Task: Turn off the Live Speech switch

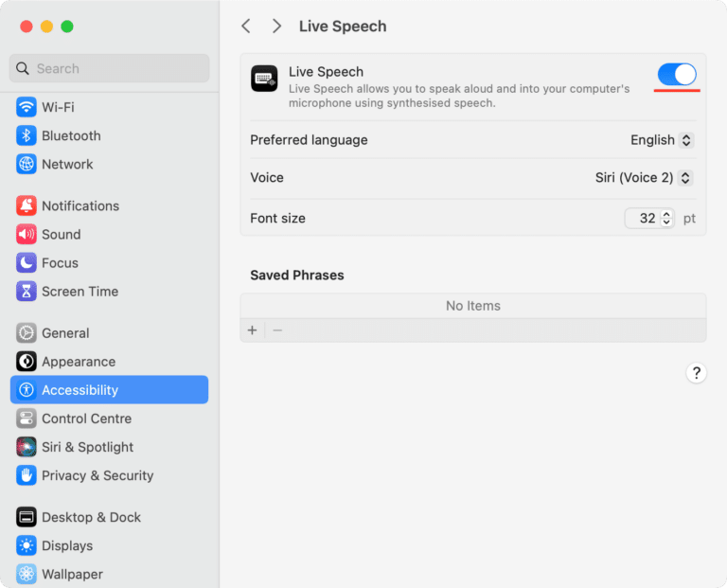Action: (677, 74)
